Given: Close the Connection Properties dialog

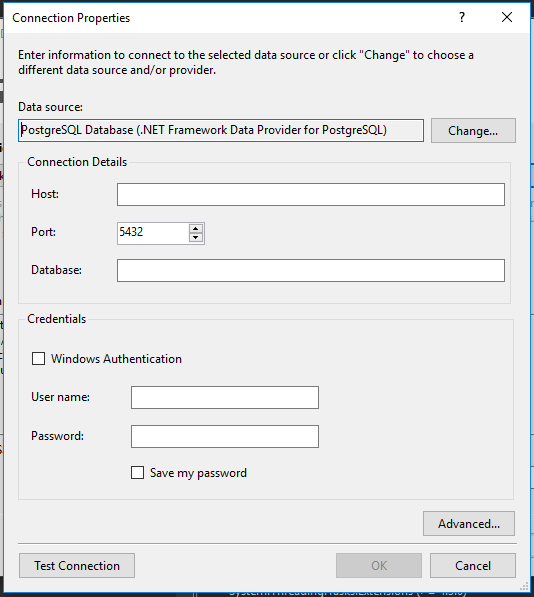Looking at the screenshot, I should click(x=507, y=17).
